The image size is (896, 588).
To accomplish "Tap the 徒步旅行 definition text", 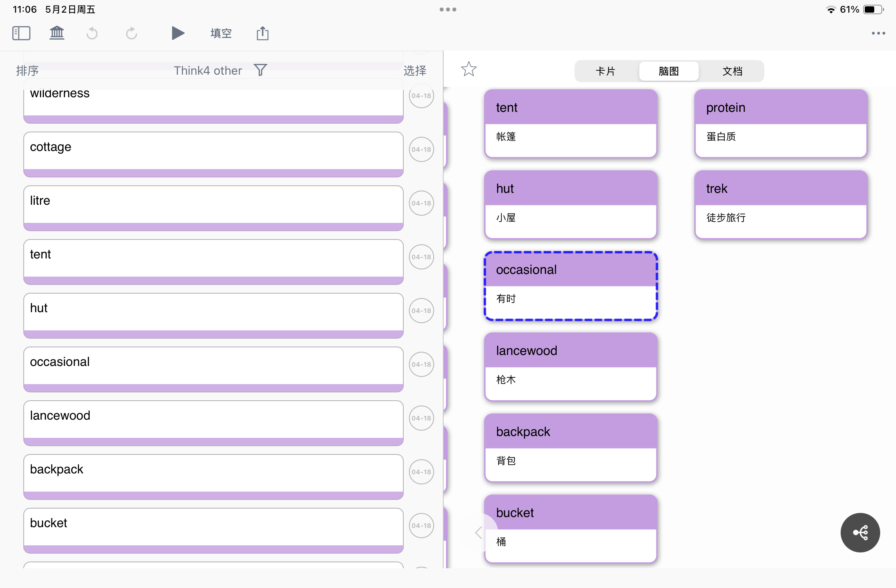I will coord(726,218).
